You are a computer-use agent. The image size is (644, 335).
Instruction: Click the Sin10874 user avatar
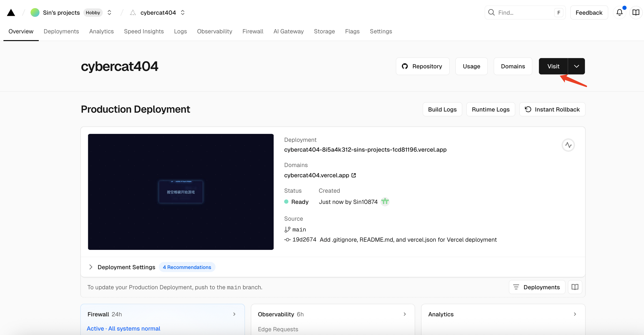[x=385, y=202]
